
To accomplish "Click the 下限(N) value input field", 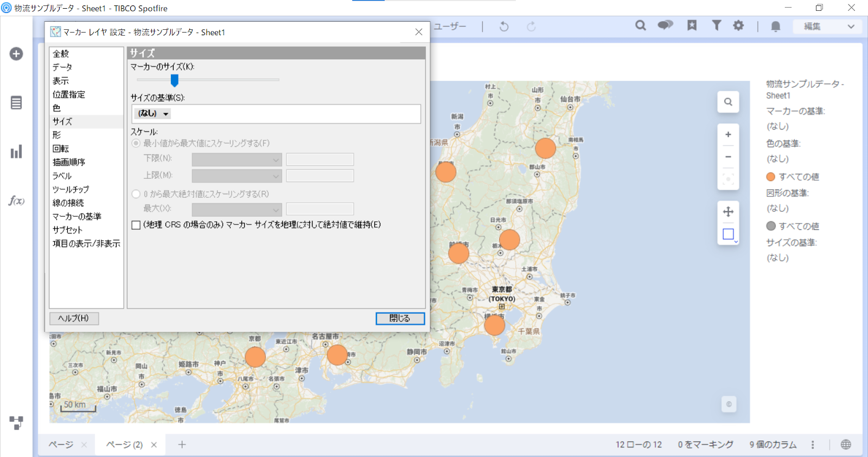I will pyautogui.click(x=320, y=159).
